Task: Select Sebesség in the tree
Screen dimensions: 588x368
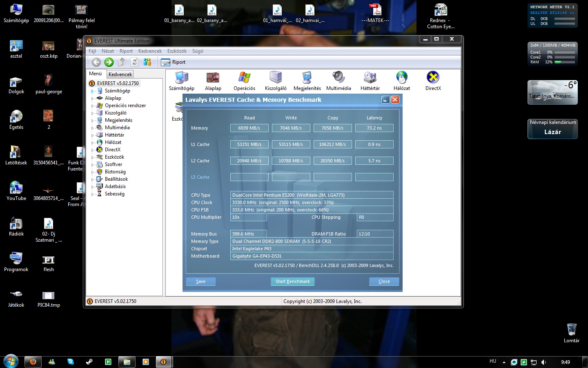Action: (115, 194)
